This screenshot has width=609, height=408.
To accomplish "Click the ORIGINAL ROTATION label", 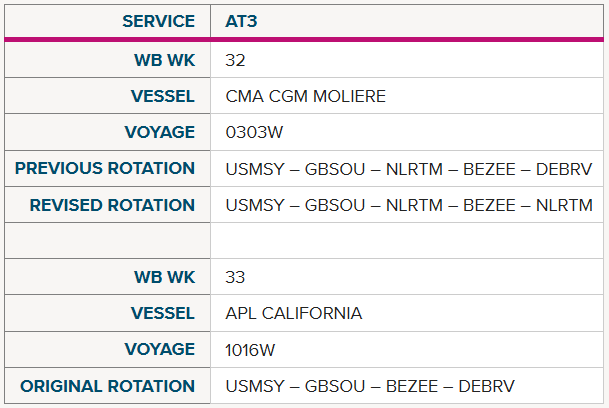I will (108, 386).
